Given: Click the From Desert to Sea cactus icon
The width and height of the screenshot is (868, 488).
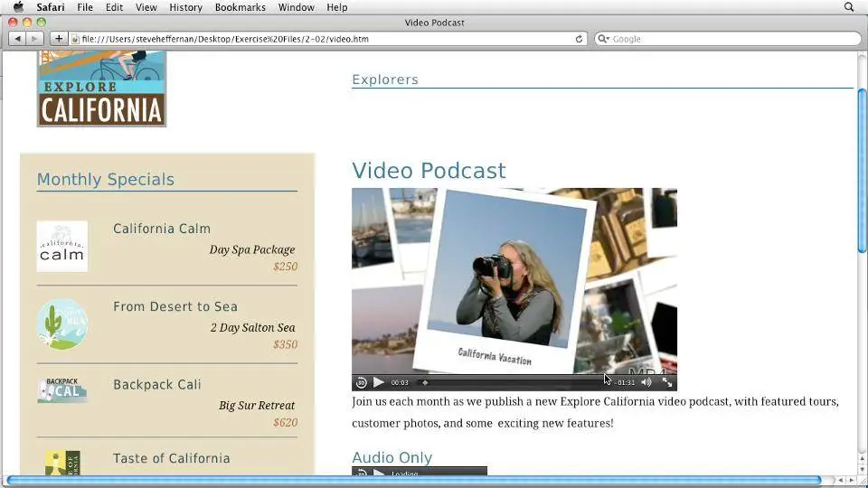Looking at the screenshot, I should click(62, 324).
